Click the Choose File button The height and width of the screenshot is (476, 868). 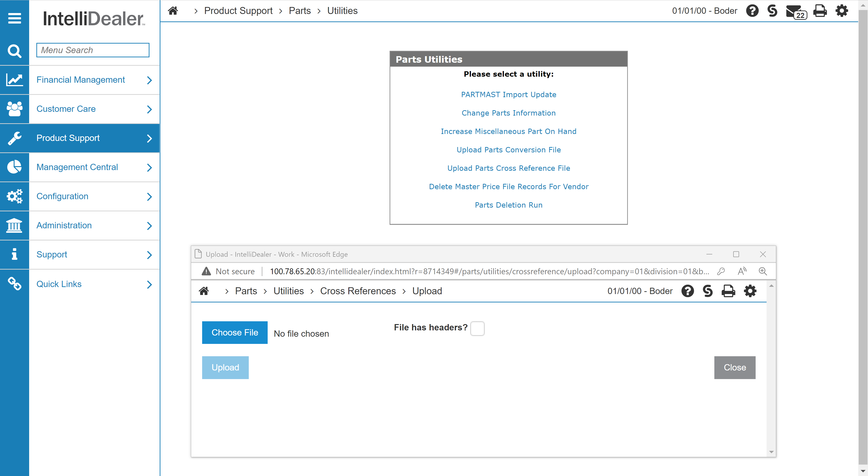235,332
